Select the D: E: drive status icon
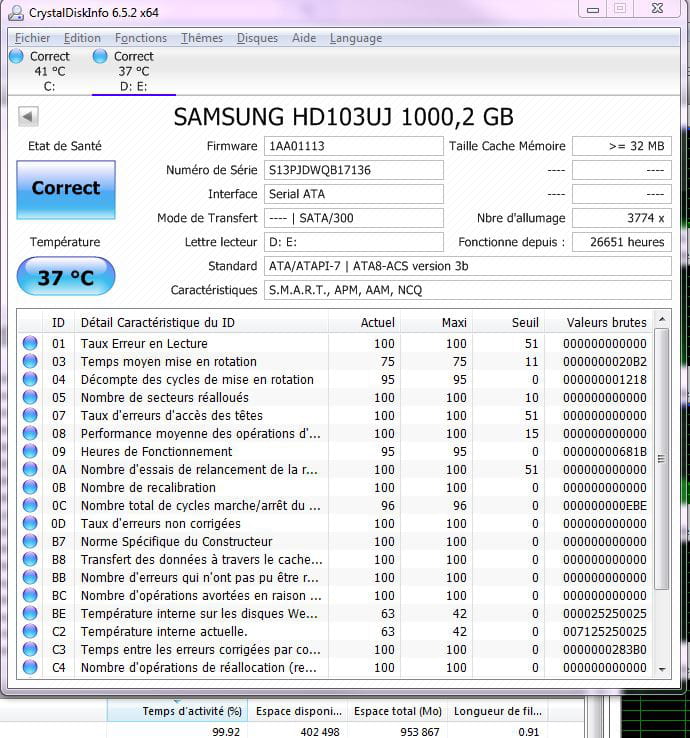The height and width of the screenshot is (738, 690). click(100, 57)
